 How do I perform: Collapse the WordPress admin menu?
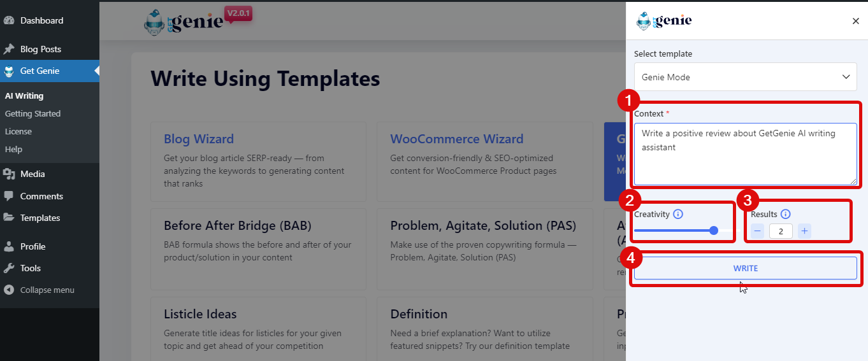click(39, 290)
